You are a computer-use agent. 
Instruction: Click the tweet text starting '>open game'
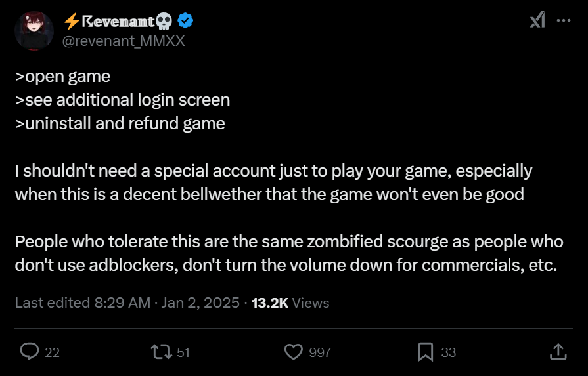(289, 171)
